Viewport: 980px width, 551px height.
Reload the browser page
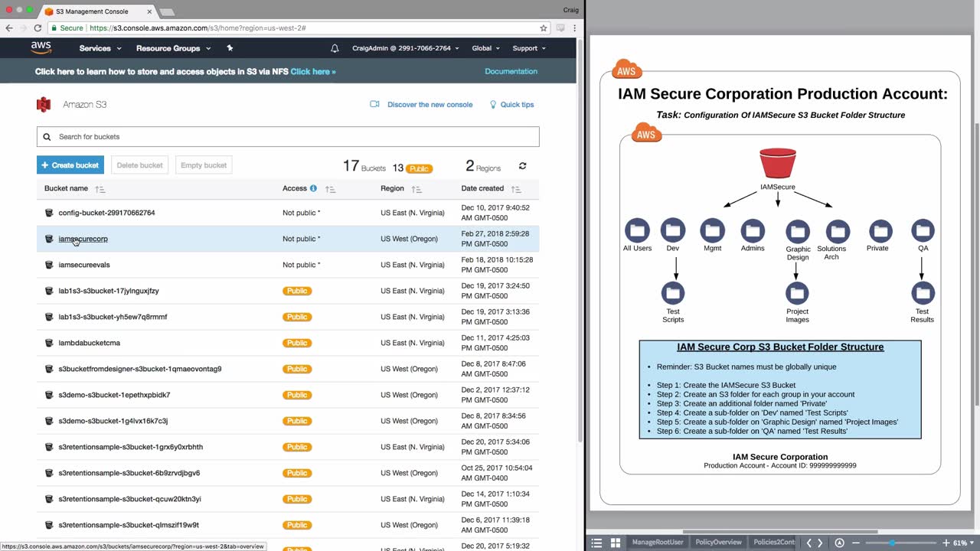click(38, 28)
